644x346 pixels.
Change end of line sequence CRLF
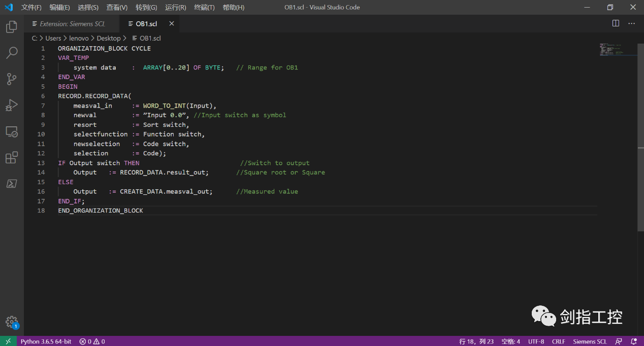click(559, 341)
